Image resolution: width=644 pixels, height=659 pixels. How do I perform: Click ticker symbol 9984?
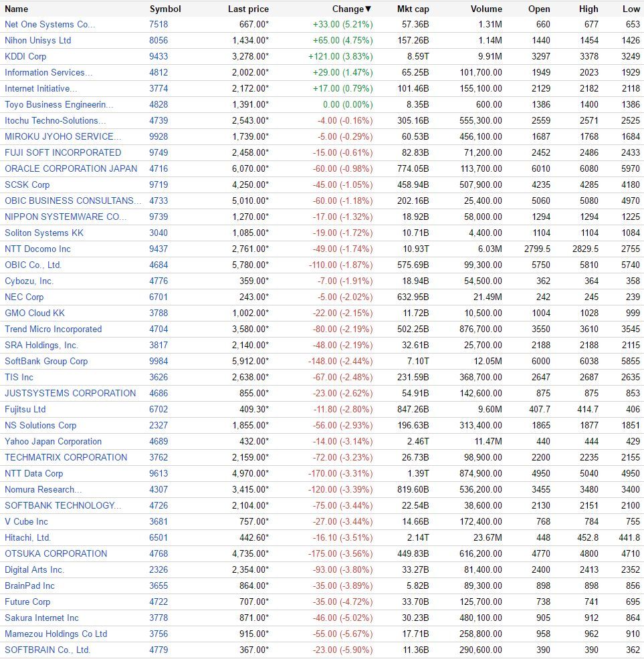[158, 361]
